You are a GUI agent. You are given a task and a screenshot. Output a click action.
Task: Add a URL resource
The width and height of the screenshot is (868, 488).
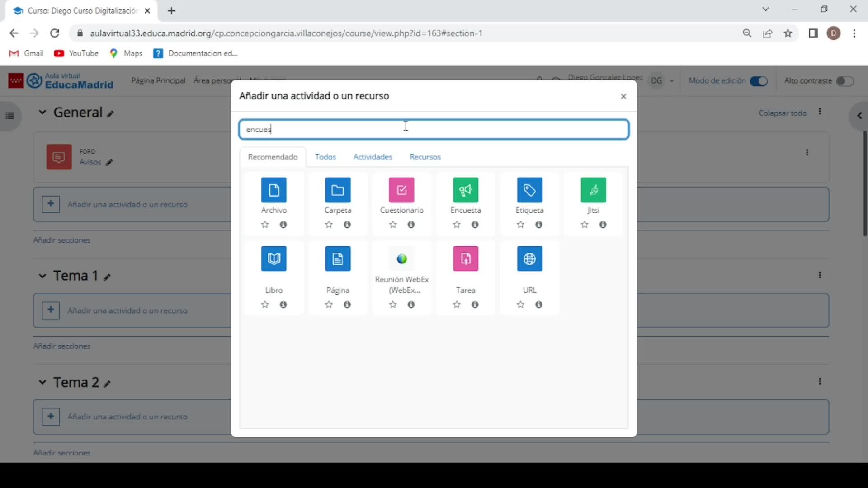529,259
